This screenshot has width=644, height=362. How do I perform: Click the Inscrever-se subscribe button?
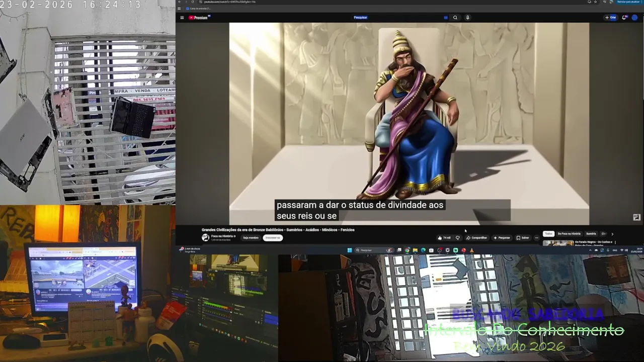pyautogui.click(x=273, y=238)
